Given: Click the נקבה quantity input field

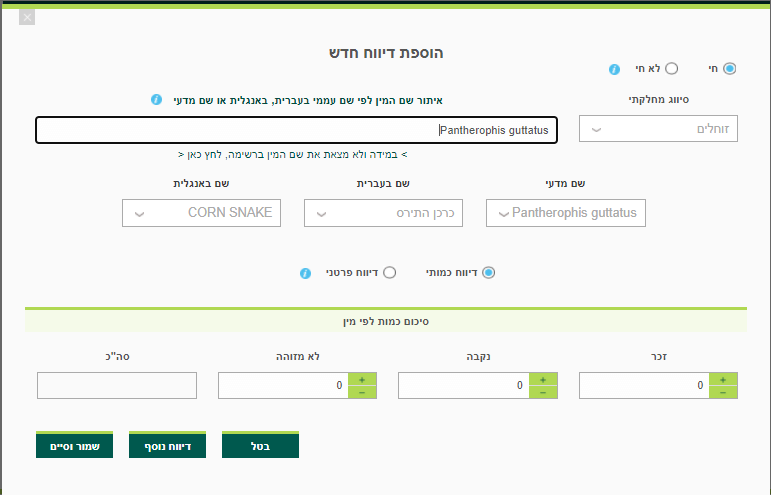Looking at the screenshot, I should pos(464,385).
